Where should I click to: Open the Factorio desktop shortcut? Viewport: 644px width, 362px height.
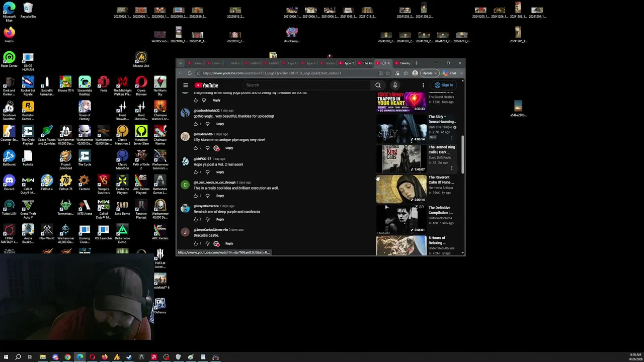coord(85,182)
